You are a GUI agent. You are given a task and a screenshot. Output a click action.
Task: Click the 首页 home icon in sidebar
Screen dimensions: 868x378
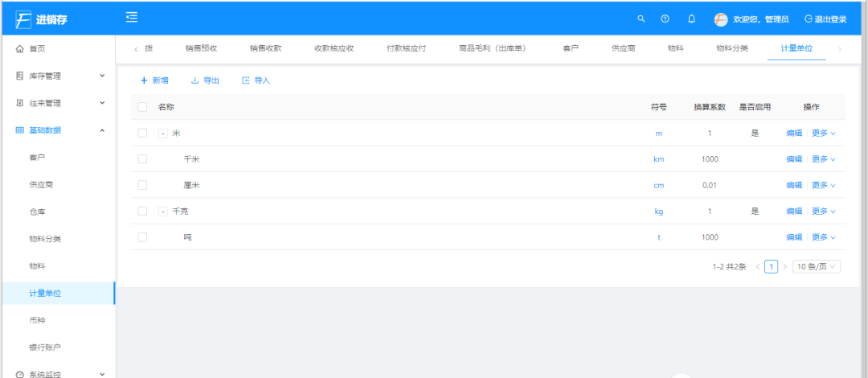coord(20,49)
